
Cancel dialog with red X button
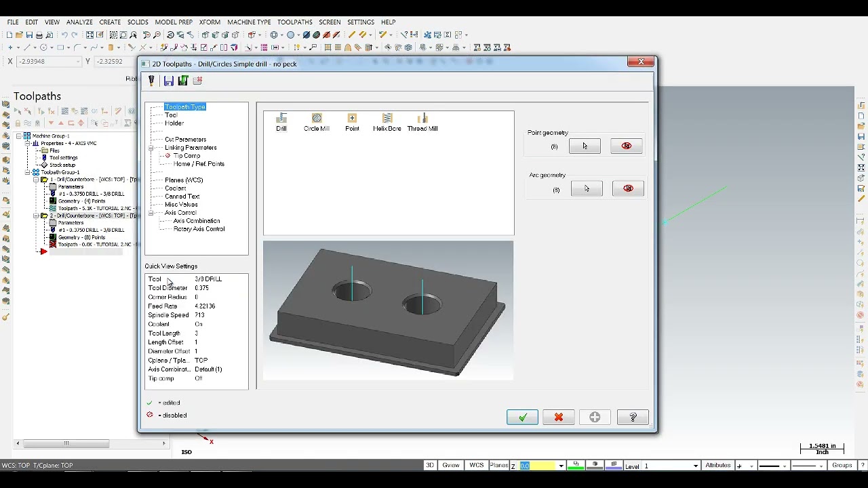click(x=559, y=418)
